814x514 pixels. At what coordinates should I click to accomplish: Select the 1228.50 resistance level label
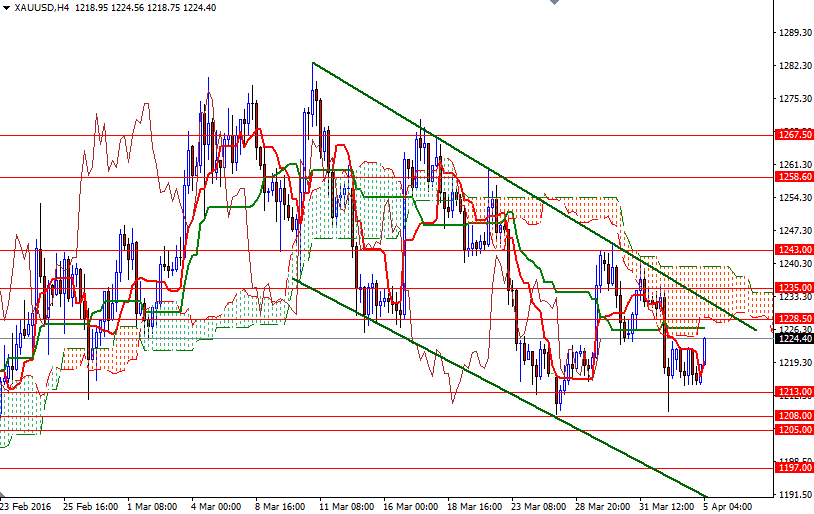tap(793, 319)
